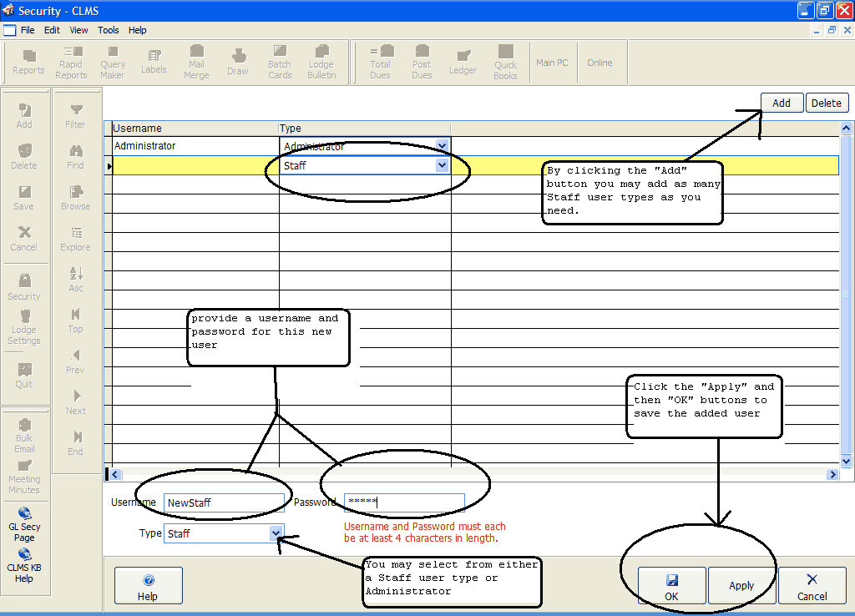Click the Delete button above the grid
Image resolution: width=855 pixels, height=616 pixels.
pos(827,103)
